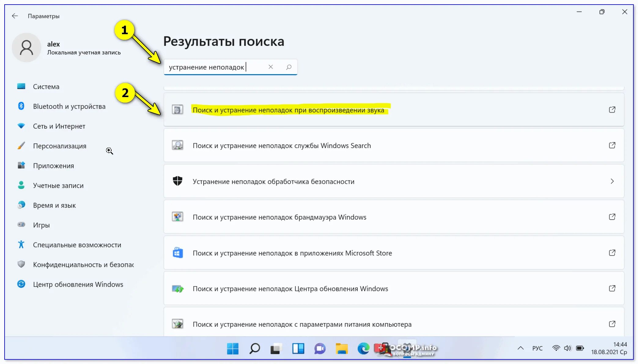Open Windows firewall troubleshooter result
The image size is (638, 364).
pos(394,217)
